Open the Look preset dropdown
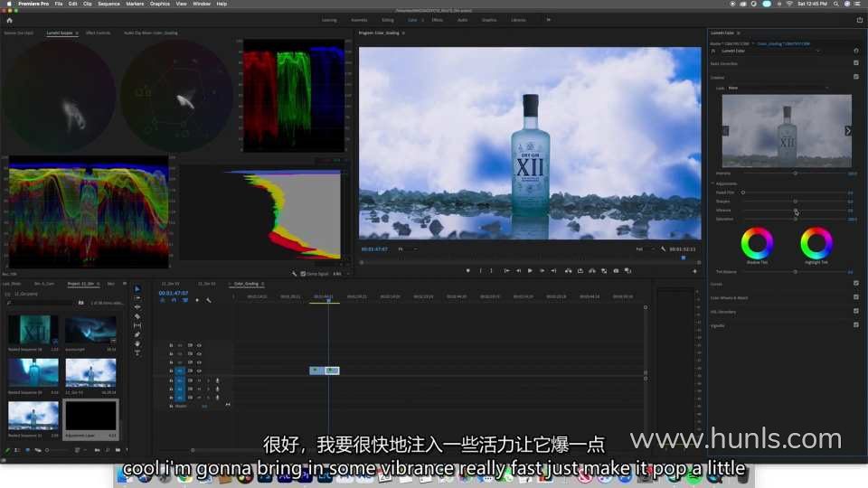The image size is (868, 488). [778, 88]
